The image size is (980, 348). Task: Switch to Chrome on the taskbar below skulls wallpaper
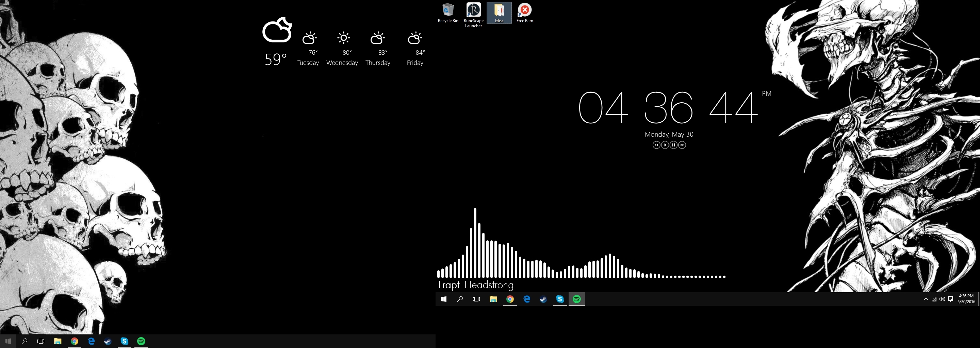coord(74,341)
